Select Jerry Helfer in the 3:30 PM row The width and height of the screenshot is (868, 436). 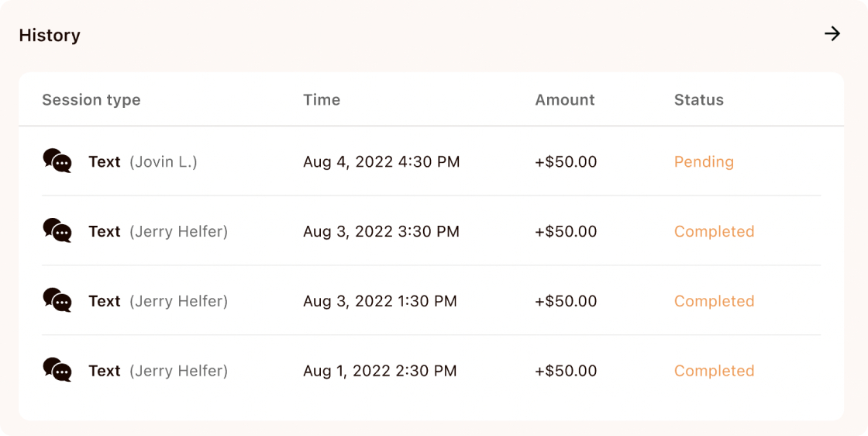tap(178, 232)
